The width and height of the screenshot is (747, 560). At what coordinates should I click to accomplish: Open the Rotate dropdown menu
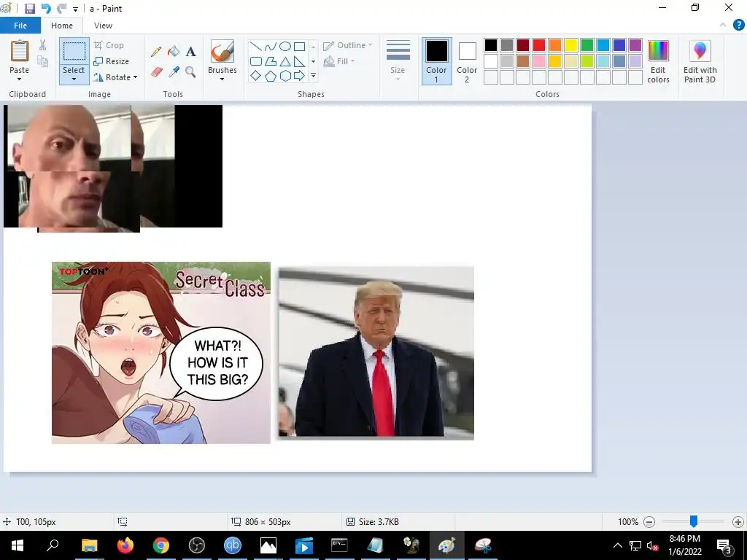115,77
